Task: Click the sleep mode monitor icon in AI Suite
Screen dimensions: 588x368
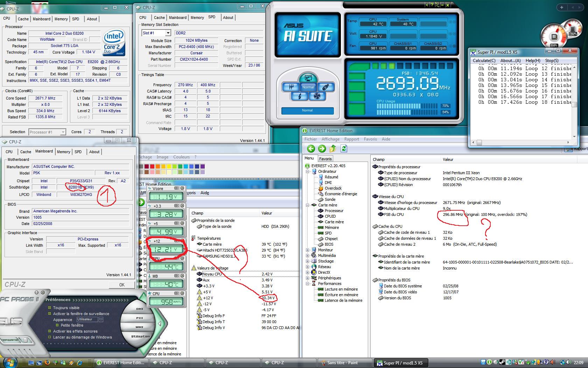Action: pyautogui.click(x=308, y=78)
